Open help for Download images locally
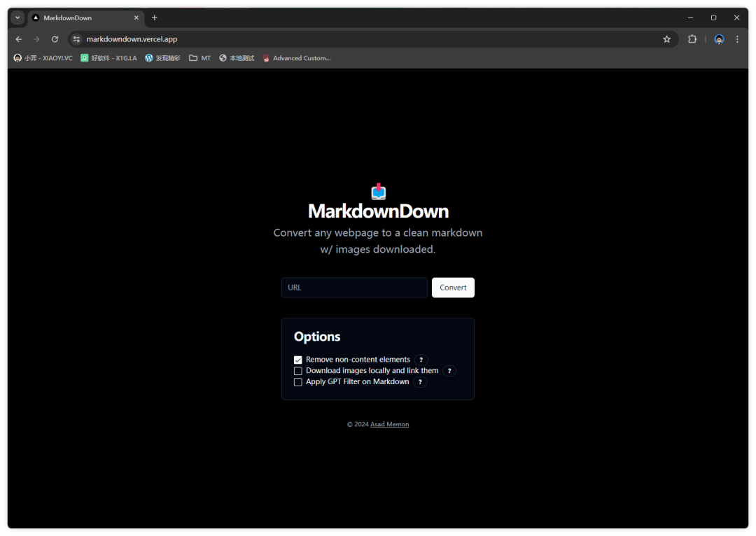 coord(449,371)
